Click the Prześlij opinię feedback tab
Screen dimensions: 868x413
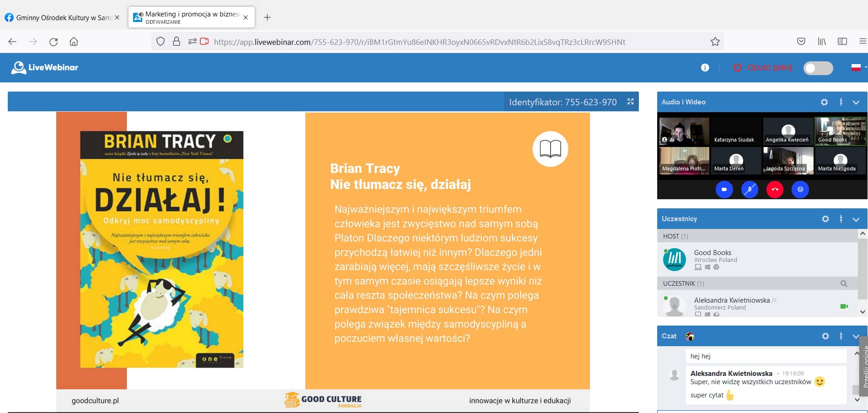864,366
